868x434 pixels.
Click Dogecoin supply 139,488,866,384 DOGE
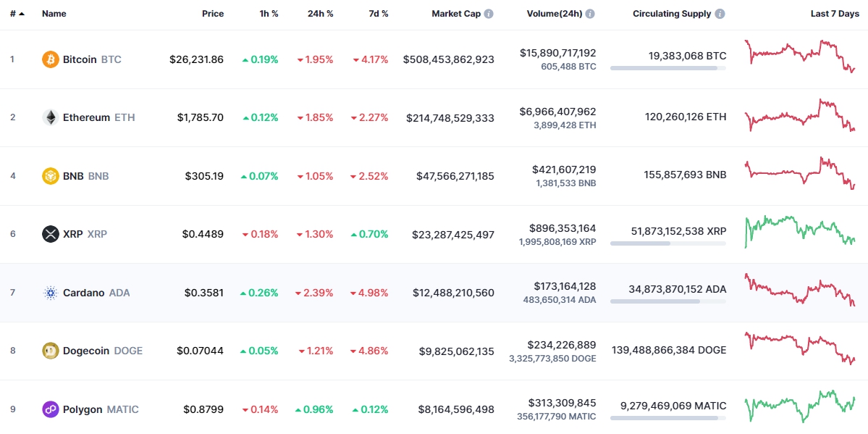pos(669,350)
